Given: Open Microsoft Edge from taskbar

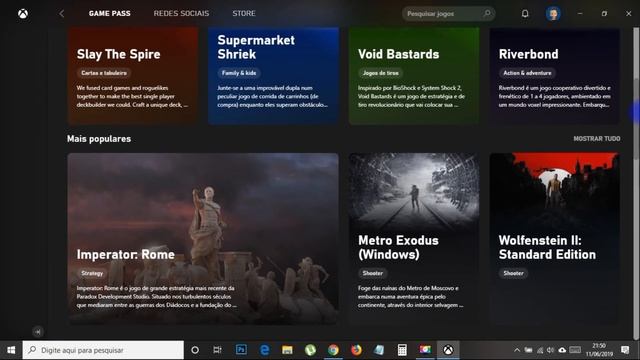Looking at the screenshot, I should coord(264,350).
